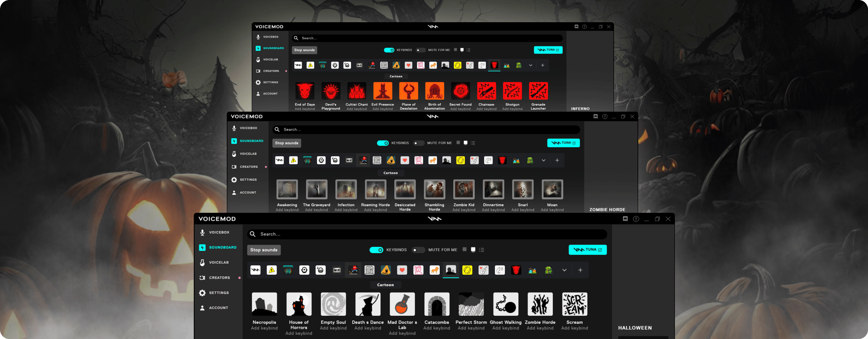This screenshot has width=868, height=339.
Task: Toggle MUTE FOR ME in Halloween window
Action: [x=419, y=250]
